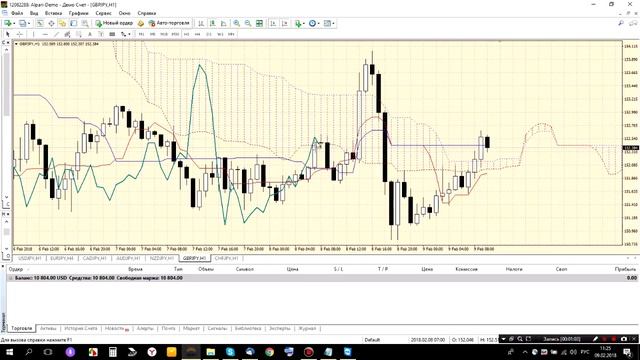Switch chart to bar chart icon
The width and height of the screenshot is (640, 360).
click(x=200, y=23)
